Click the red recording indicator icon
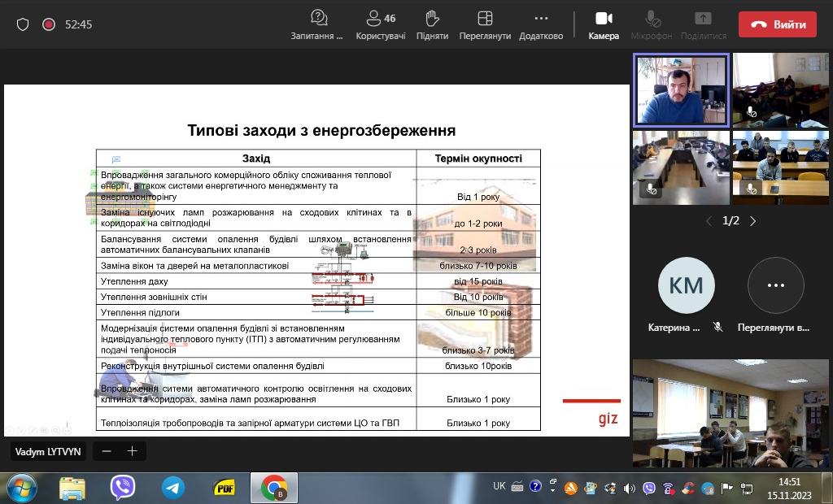The image size is (833, 504). pyautogui.click(x=49, y=24)
